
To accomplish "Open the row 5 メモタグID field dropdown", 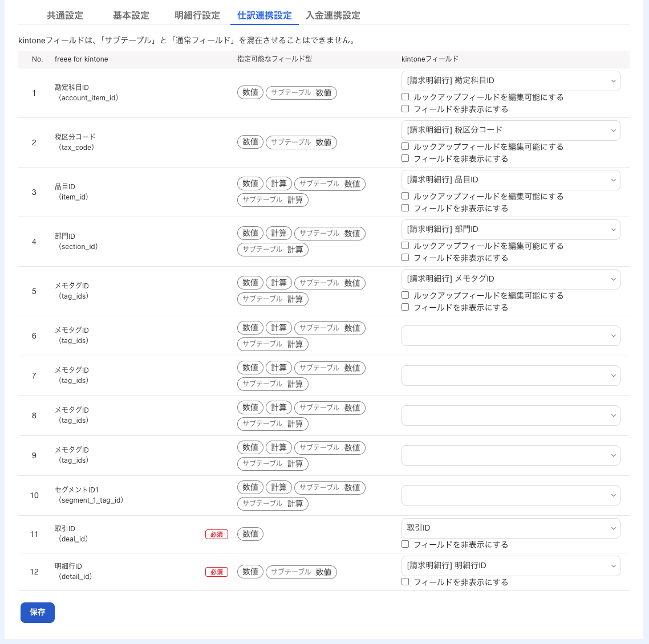I will pos(510,279).
